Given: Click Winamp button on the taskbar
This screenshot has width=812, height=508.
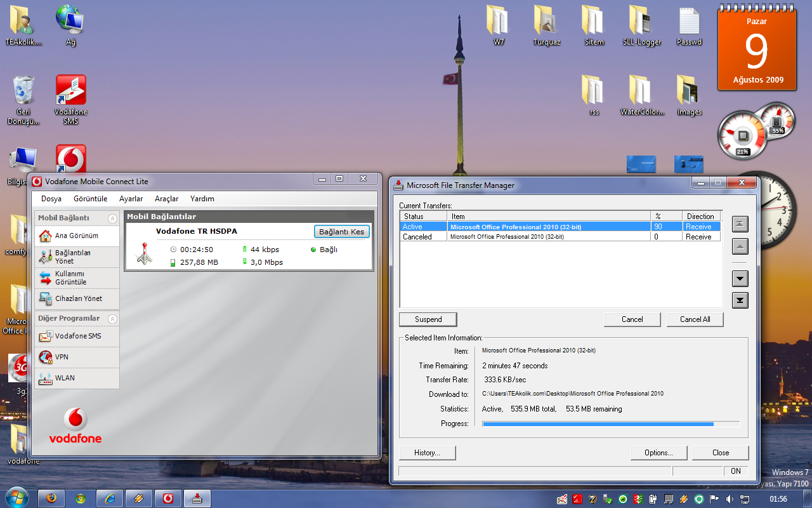Looking at the screenshot, I should (x=139, y=498).
